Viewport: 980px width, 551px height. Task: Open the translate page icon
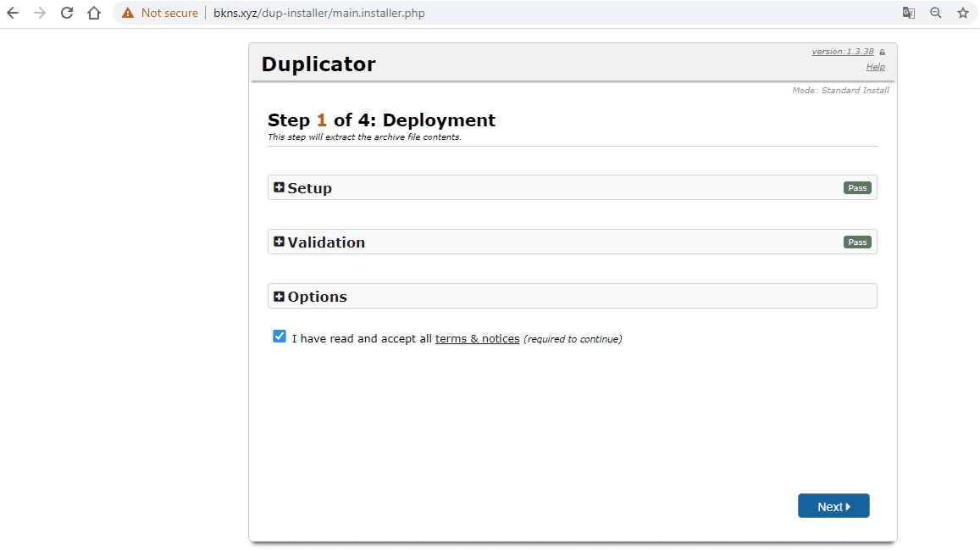pos(908,13)
